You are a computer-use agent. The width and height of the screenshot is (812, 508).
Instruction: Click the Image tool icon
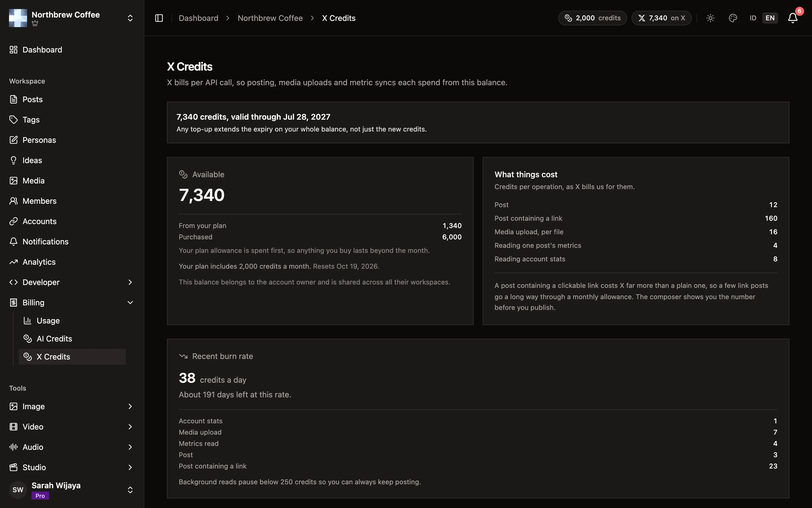(14, 406)
